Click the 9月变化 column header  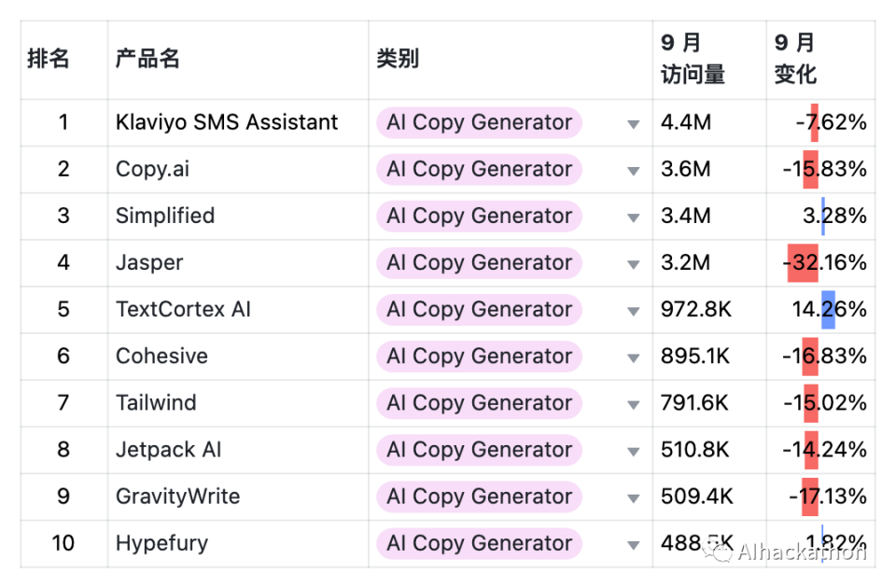pyautogui.click(x=796, y=59)
